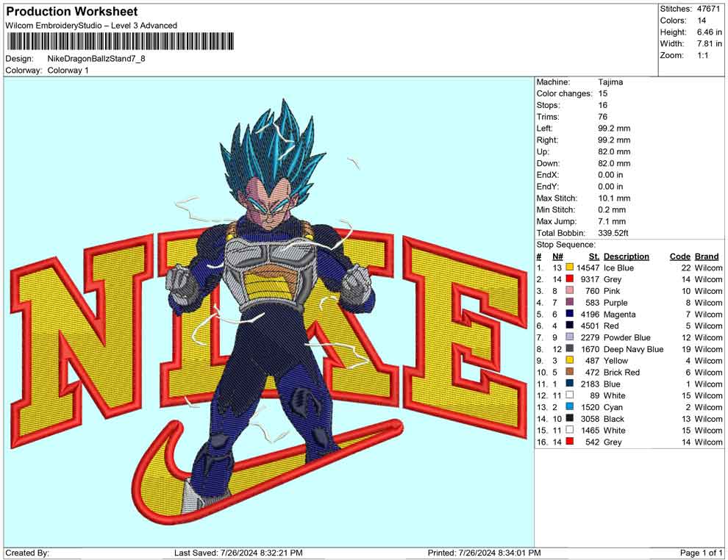Select the 'Colorway 1' value

68,71
